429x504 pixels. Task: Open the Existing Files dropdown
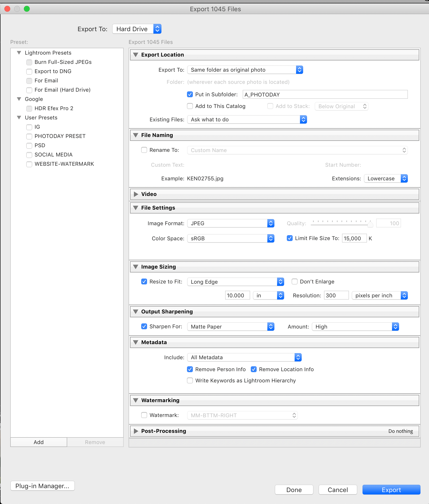(247, 119)
